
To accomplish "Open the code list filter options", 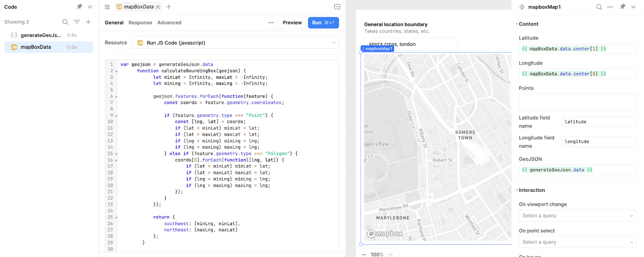I will click(77, 22).
